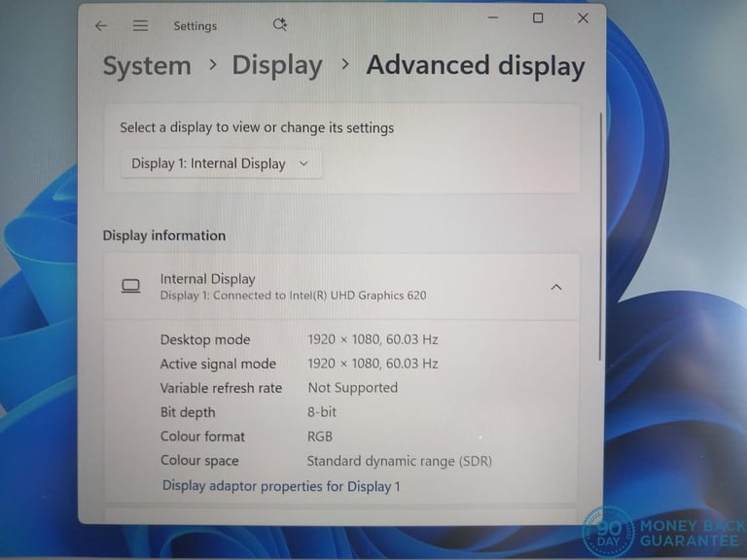Open Display adaptor properties for Display 1

(x=281, y=486)
